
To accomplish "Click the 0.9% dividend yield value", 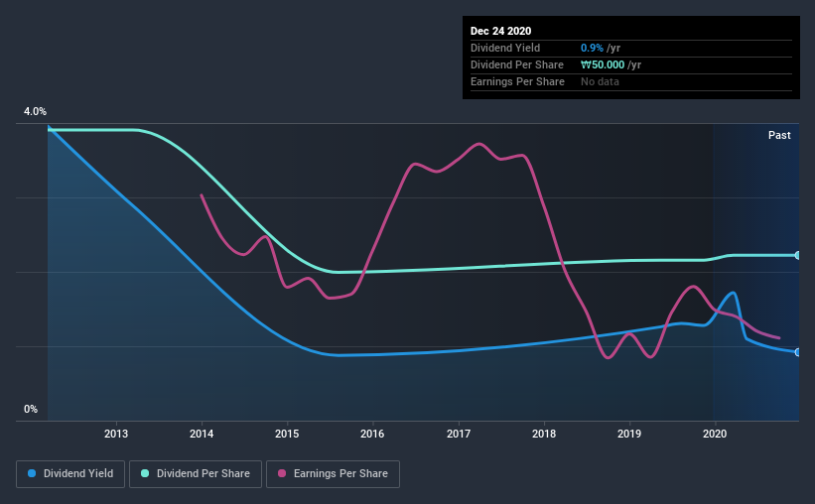I will [x=592, y=48].
